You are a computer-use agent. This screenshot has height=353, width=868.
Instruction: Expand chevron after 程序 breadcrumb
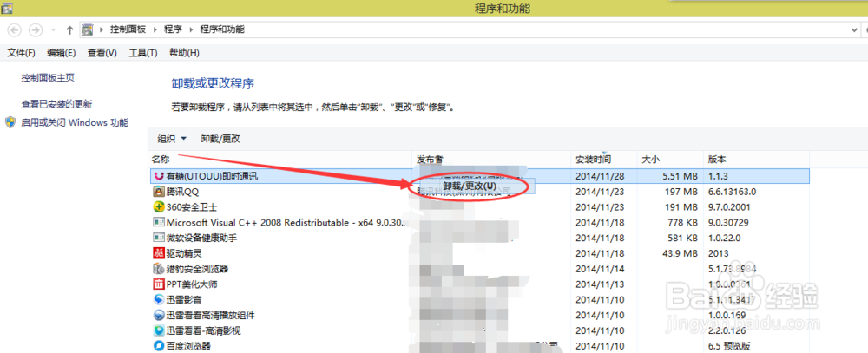191,29
